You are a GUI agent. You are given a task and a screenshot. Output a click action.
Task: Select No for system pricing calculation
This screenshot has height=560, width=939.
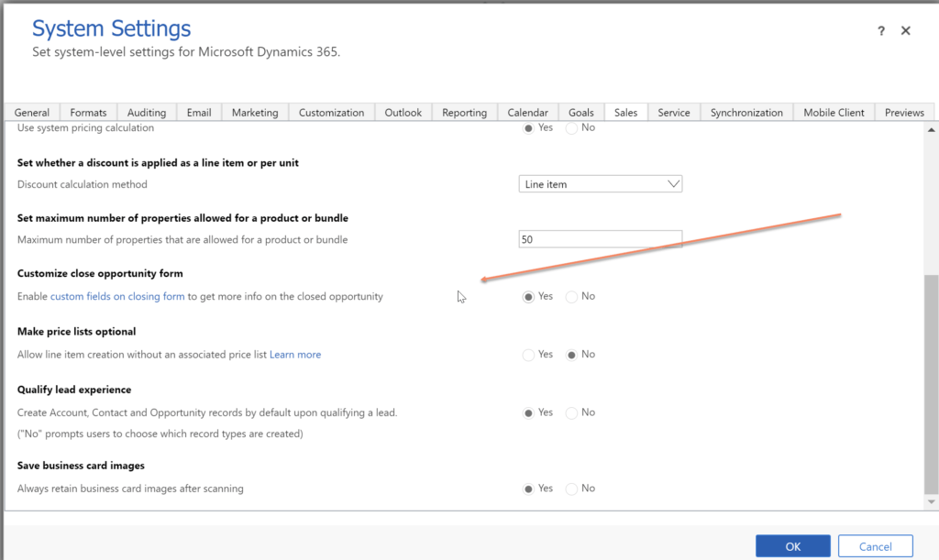tap(572, 128)
